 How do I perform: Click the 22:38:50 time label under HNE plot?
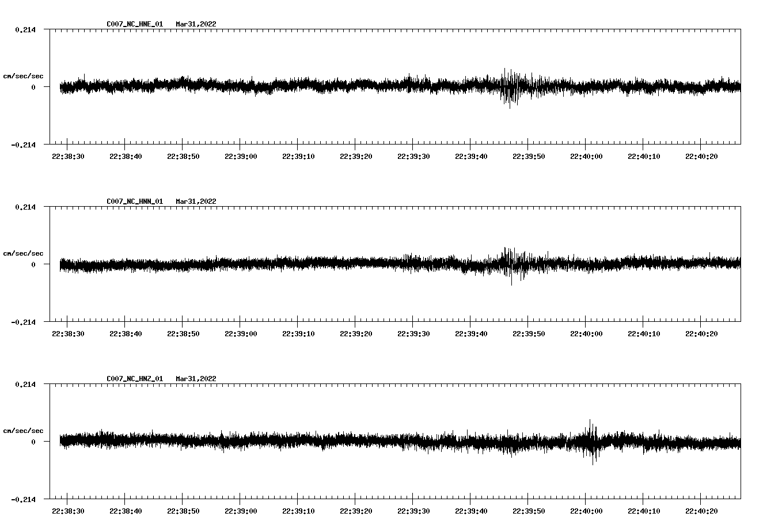click(x=183, y=157)
